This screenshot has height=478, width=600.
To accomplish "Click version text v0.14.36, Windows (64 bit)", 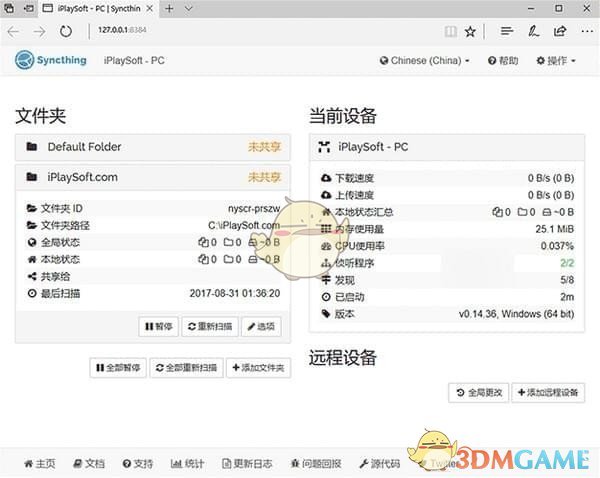I will [516, 314].
